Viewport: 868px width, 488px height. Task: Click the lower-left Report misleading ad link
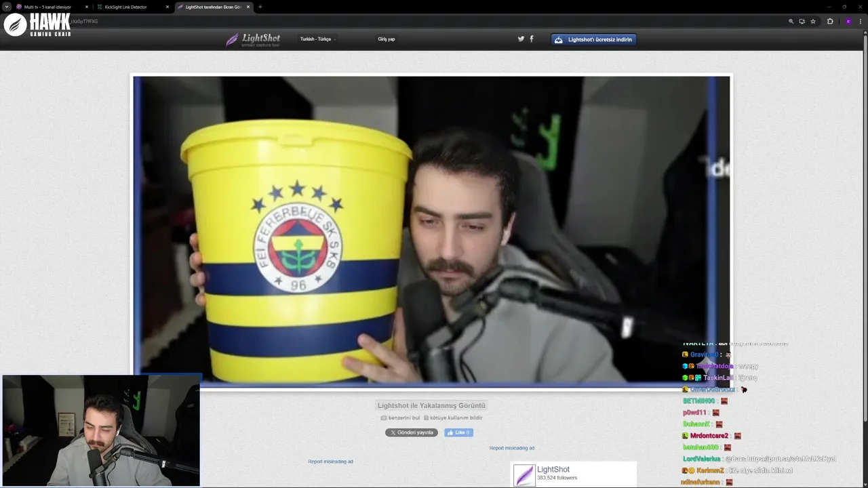pos(330,462)
